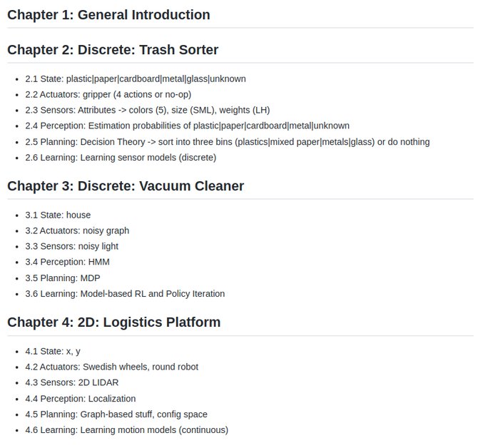Click the Chapter 1: General Introduction heading
Screen dimensions: 485x448
[108, 14]
